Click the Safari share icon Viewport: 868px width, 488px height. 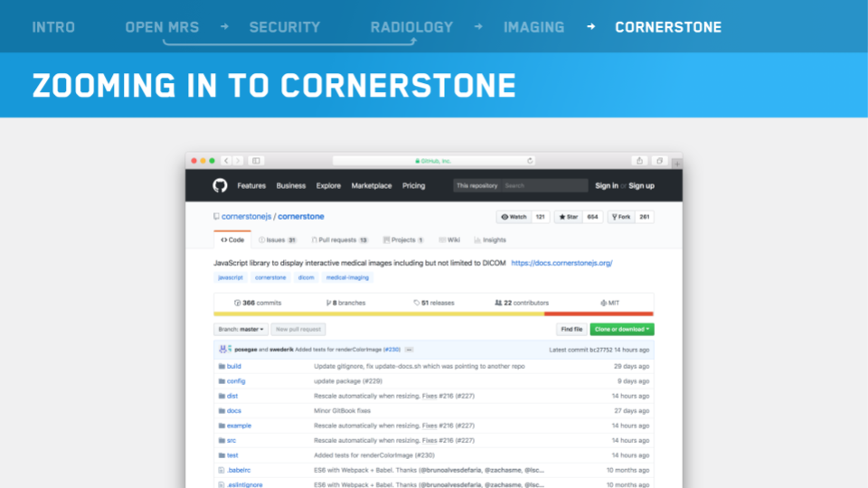coord(639,161)
